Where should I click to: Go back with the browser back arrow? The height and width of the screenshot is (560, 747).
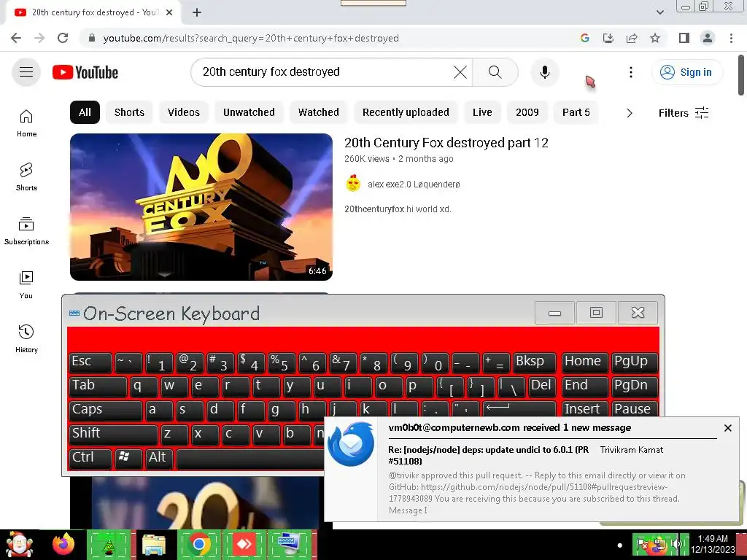click(x=16, y=38)
